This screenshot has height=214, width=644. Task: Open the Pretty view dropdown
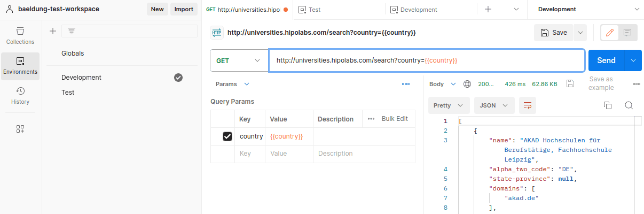(x=449, y=105)
